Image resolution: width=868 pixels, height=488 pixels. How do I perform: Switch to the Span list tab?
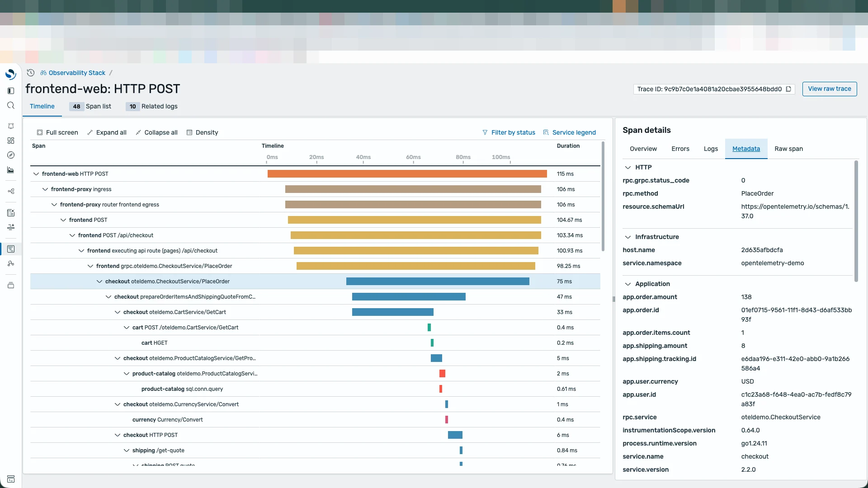point(90,107)
